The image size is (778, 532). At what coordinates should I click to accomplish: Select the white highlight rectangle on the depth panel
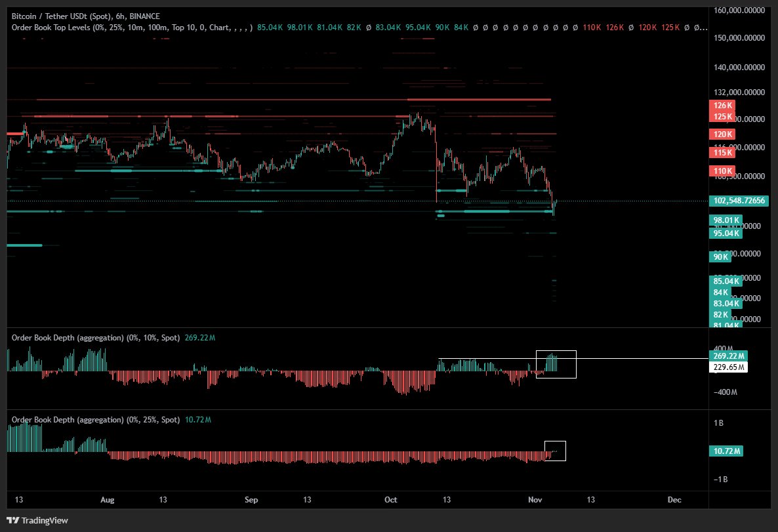pos(556,364)
